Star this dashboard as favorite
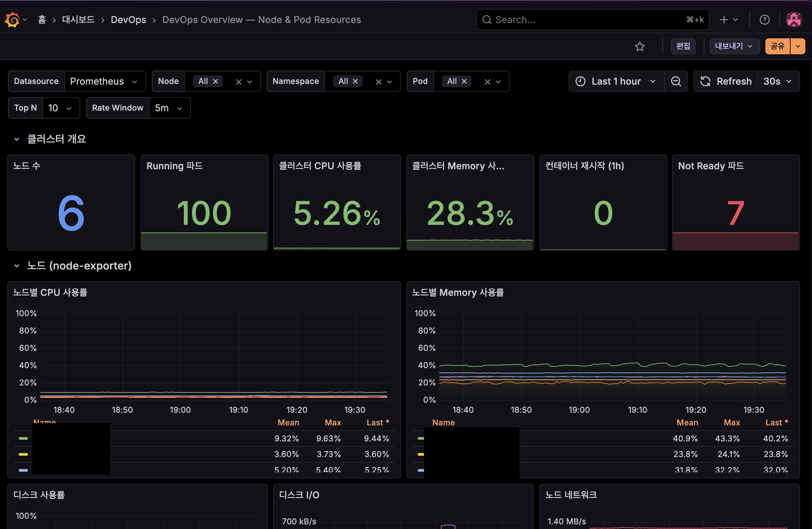 [x=640, y=46]
